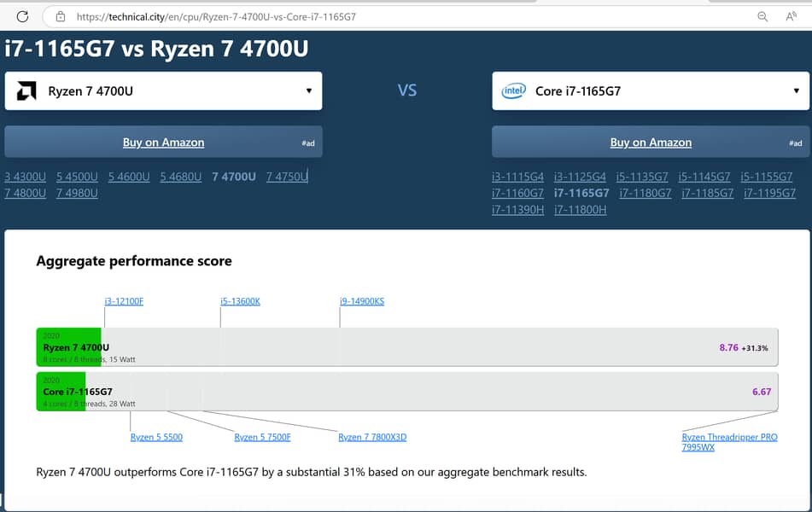
Task: Expand the Core i7-1165G7 dropdown
Action: click(x=796, y=91)
